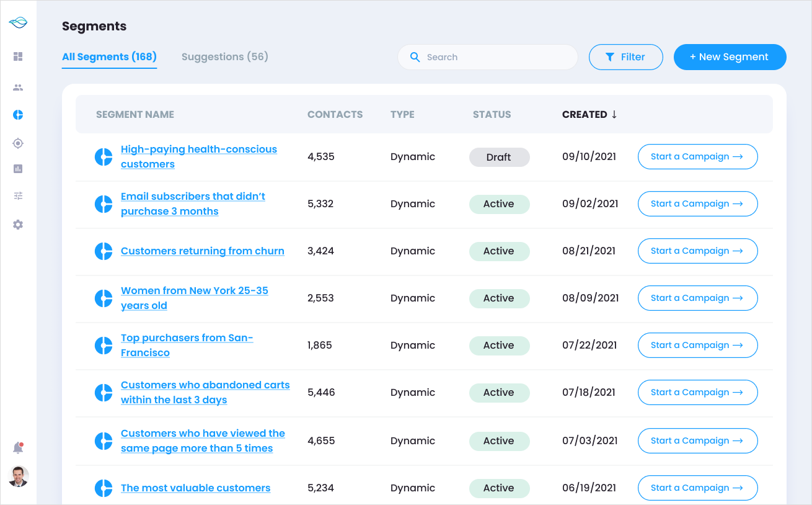Viewport: 812px width, 505px height.
Task: Open the Customers returning from churn segment
Action: coord(202,251)
